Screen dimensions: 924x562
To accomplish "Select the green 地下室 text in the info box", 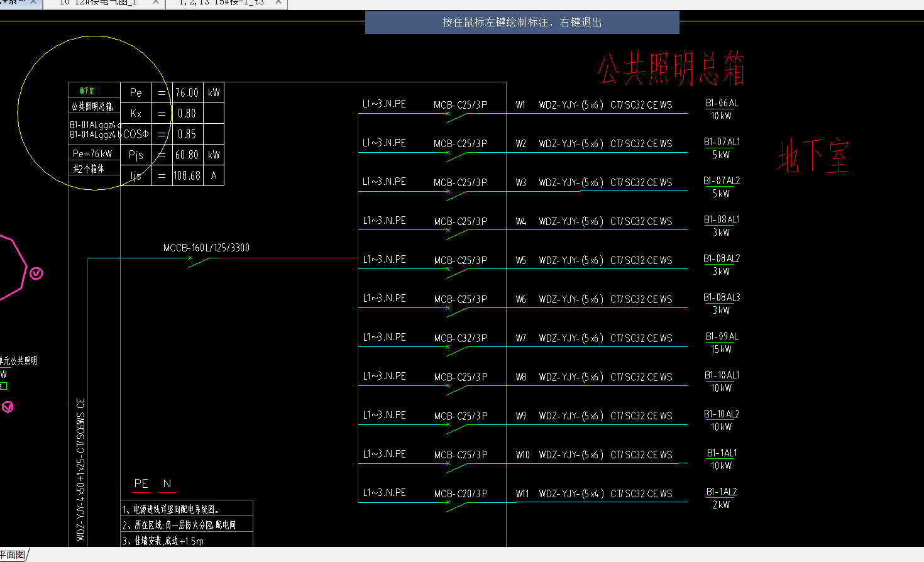I will pyautogui.click(x=87, y=91).
